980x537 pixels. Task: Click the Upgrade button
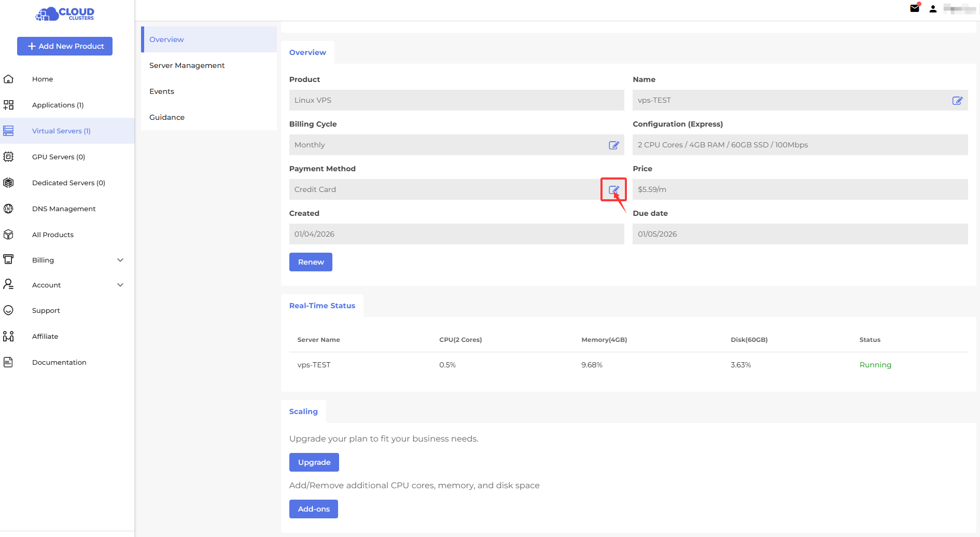314,462
